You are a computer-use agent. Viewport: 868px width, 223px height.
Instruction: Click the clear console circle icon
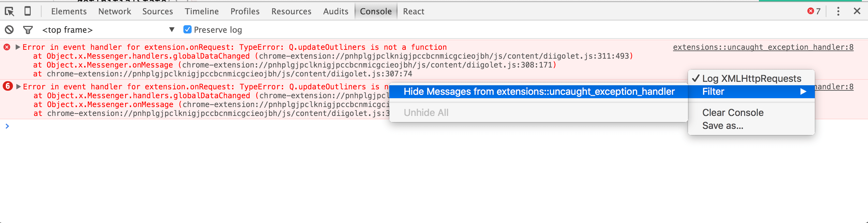pos(9,30)
